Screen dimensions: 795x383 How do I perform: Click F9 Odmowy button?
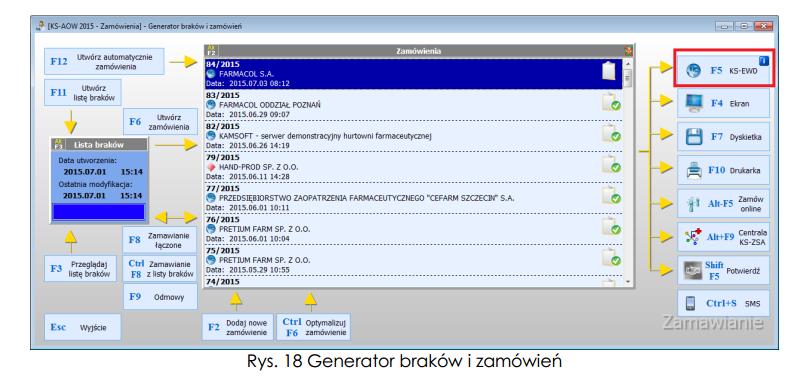click(160, 297)
